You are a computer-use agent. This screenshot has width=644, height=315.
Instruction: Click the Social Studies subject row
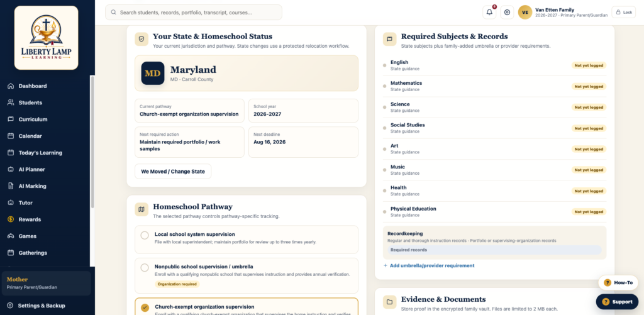point(494,128)
